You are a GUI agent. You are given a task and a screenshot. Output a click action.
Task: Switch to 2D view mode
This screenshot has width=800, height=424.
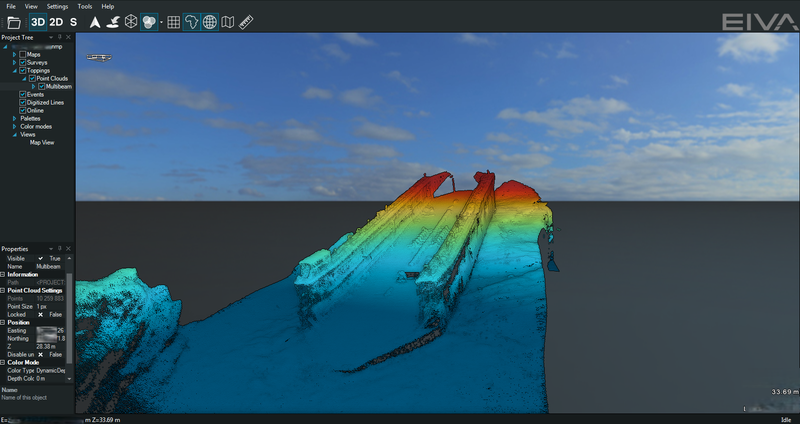(x=57, y=21)
